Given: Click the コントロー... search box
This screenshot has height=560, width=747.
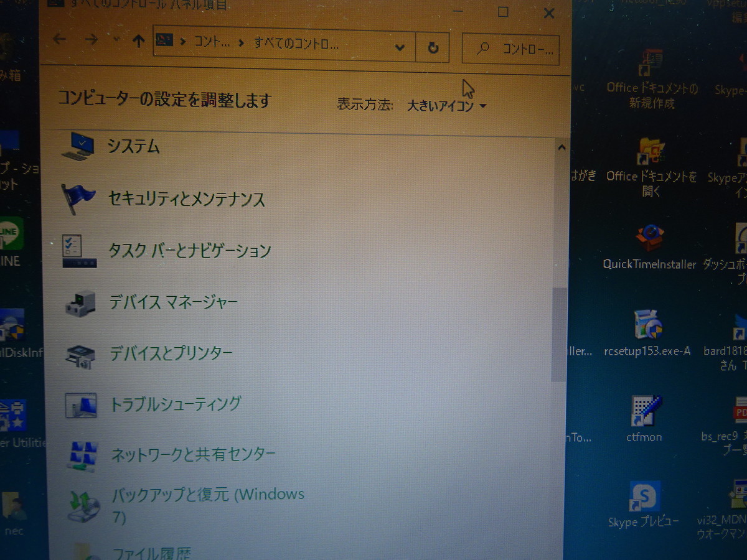Looking at the screenshot, I should (510, 49).
